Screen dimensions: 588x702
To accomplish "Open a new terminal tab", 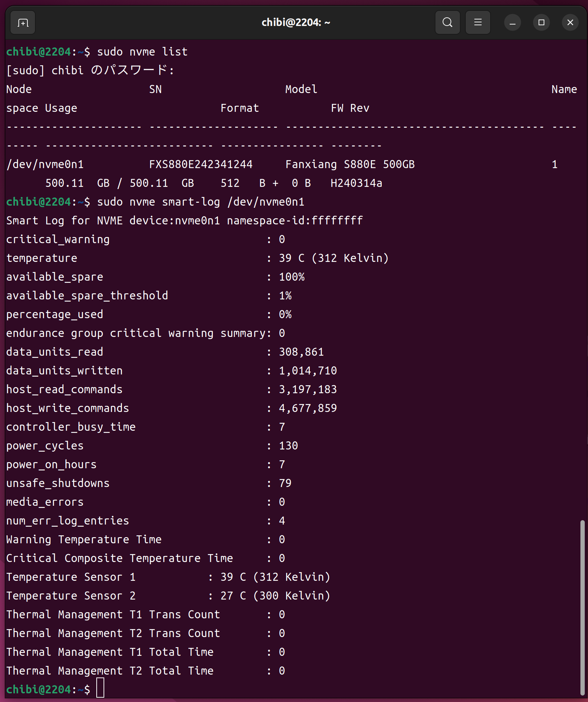I will pyautogui.click(x=23, y=23).
